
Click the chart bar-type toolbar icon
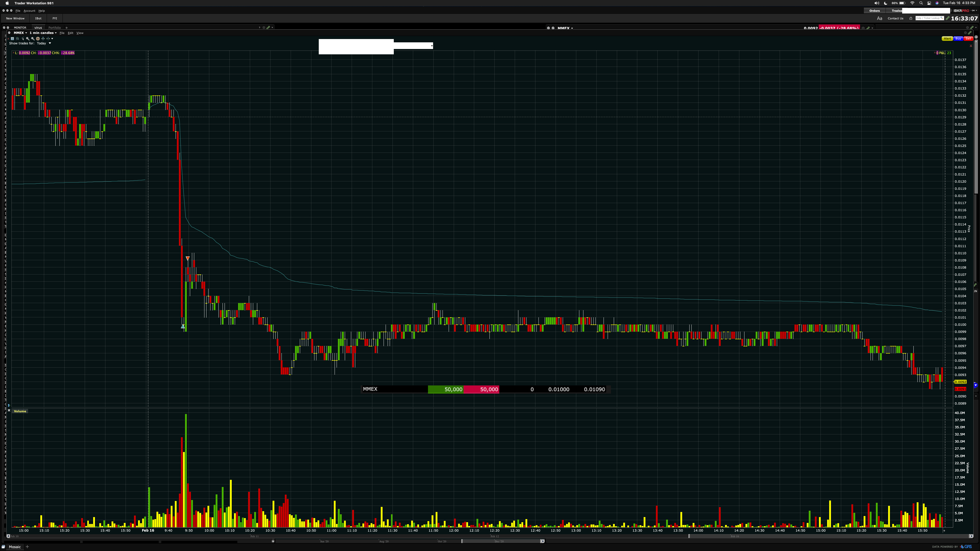[x=18, y=39]
